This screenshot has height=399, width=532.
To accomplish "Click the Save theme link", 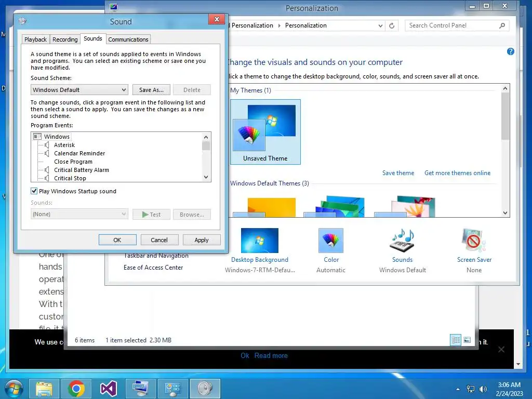I will pyautogui.click(x=398, y=173).
